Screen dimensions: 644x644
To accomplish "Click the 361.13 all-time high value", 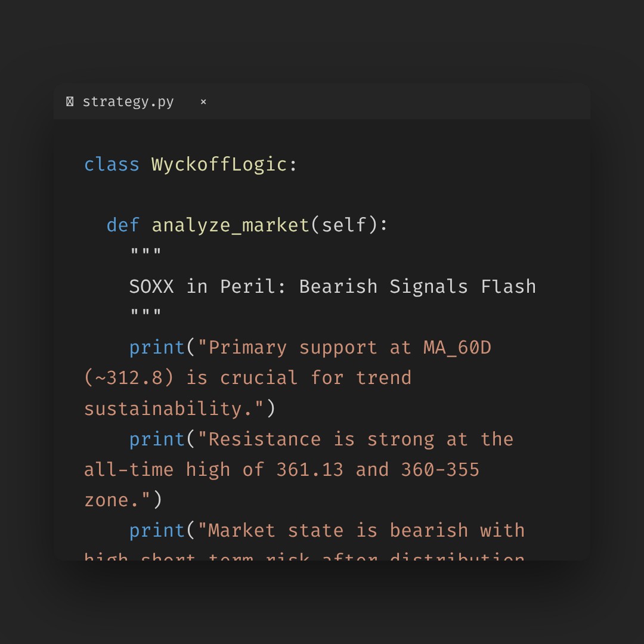I will (309, 470).
